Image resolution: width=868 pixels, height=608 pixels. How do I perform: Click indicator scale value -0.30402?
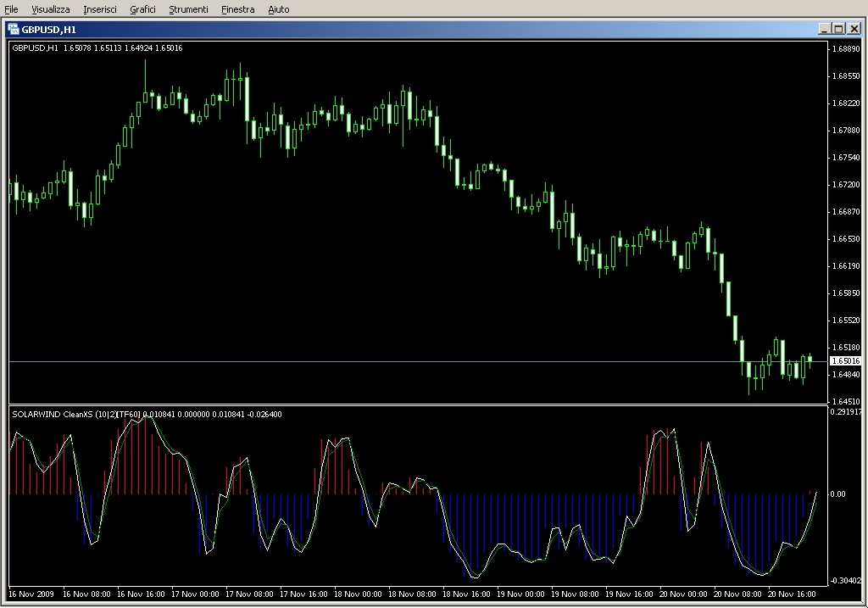[x=846, y=580]
